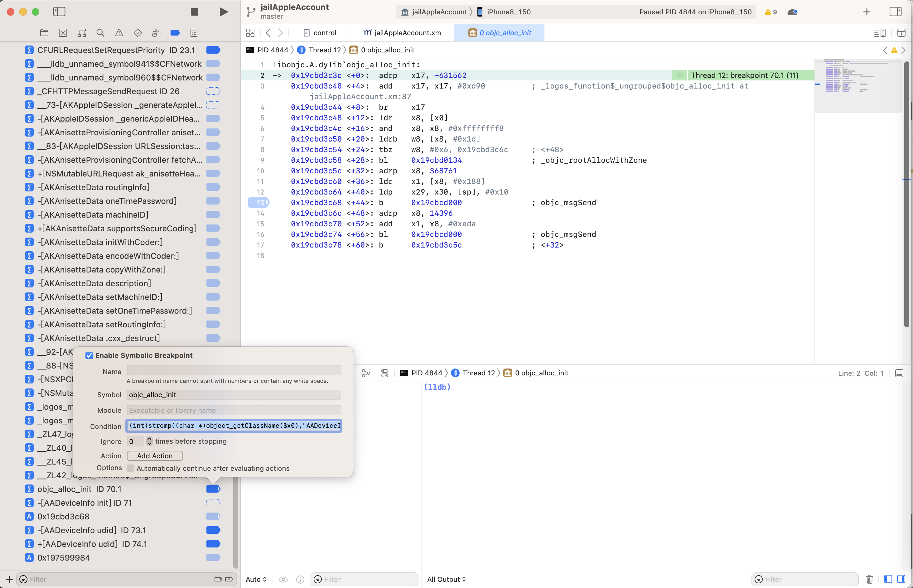
Task: Open editor options lines menu
Action: [880, 33]
